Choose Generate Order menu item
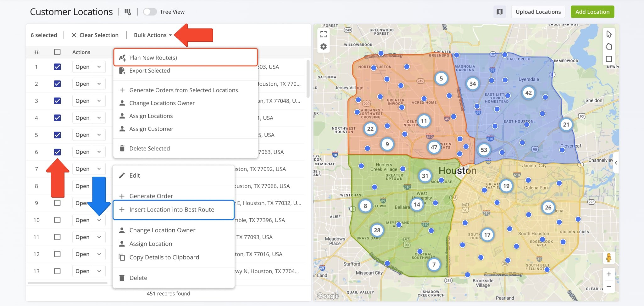 tap(174, 196)
